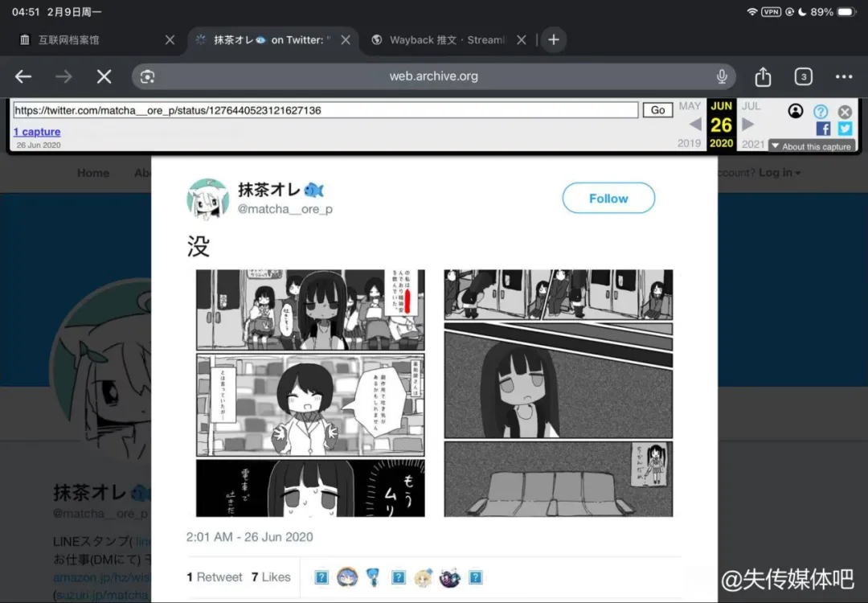Close the 抹茶オレ on Twitter tab
This screenshot has width=868, height=603.
pos(346,40)
